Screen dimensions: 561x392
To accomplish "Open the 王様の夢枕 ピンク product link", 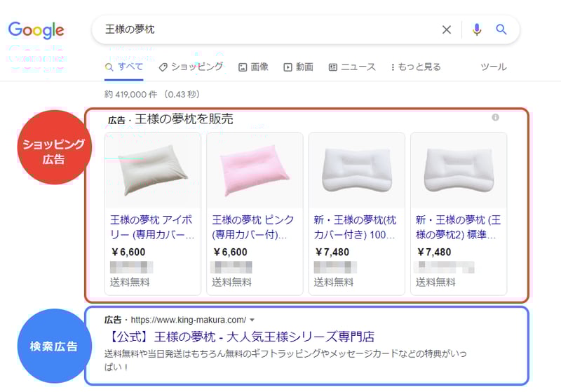I will pyautogui.click(x=253, y=227).
